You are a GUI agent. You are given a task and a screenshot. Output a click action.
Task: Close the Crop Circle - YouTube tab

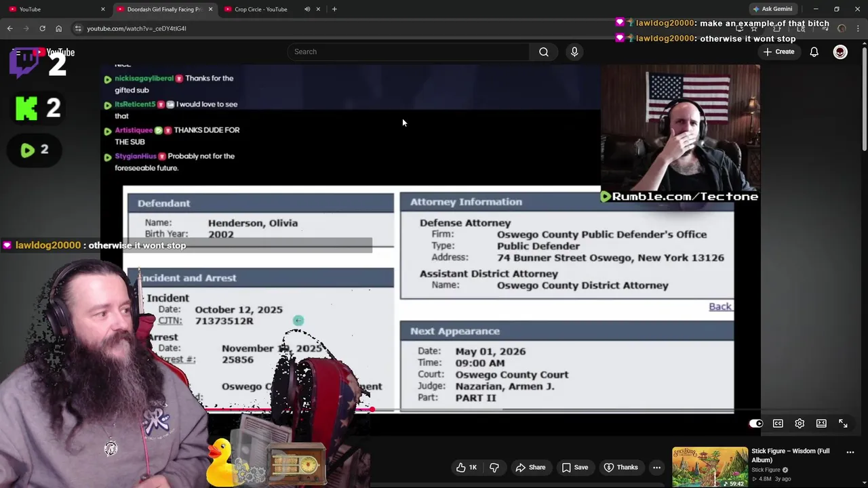click(x=318, y=9)
